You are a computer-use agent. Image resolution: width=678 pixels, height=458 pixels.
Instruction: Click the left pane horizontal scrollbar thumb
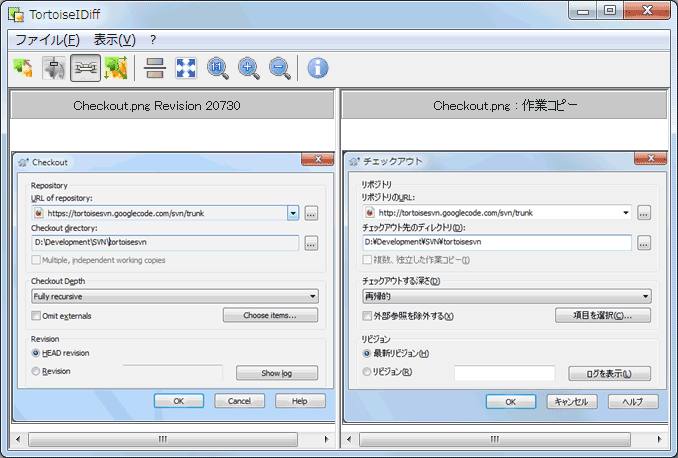coord(163,439)
